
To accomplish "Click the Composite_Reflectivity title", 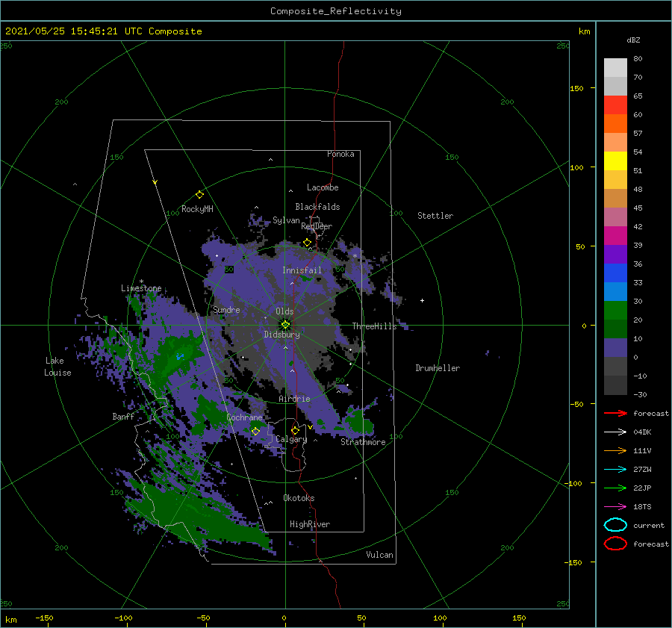I will click(336, 11).
